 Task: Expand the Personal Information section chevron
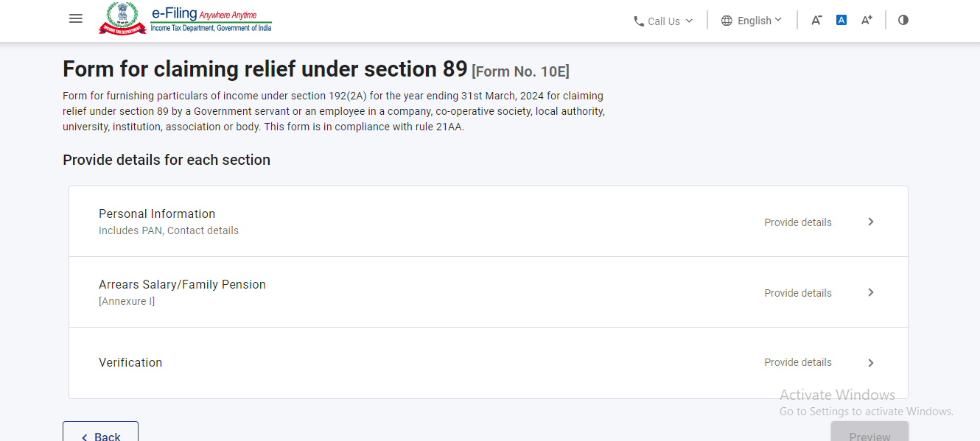pos(871,222)
